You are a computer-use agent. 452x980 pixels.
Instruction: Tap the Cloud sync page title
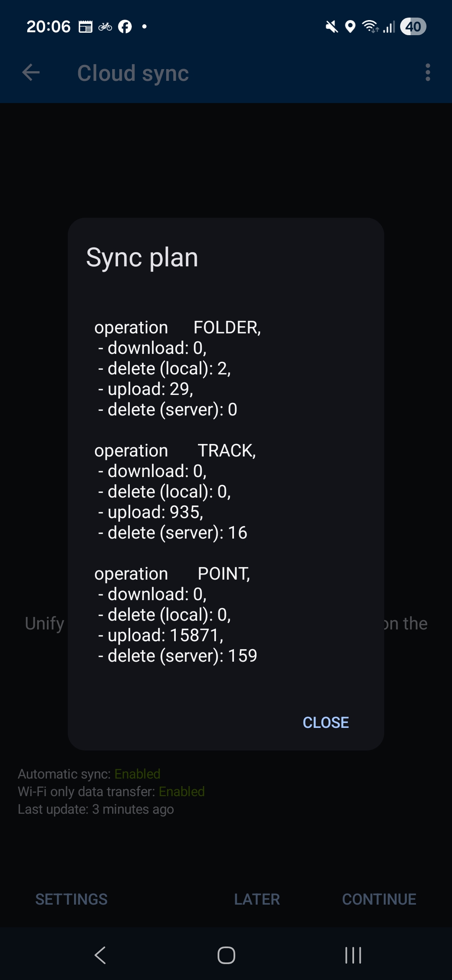point(133,73)
